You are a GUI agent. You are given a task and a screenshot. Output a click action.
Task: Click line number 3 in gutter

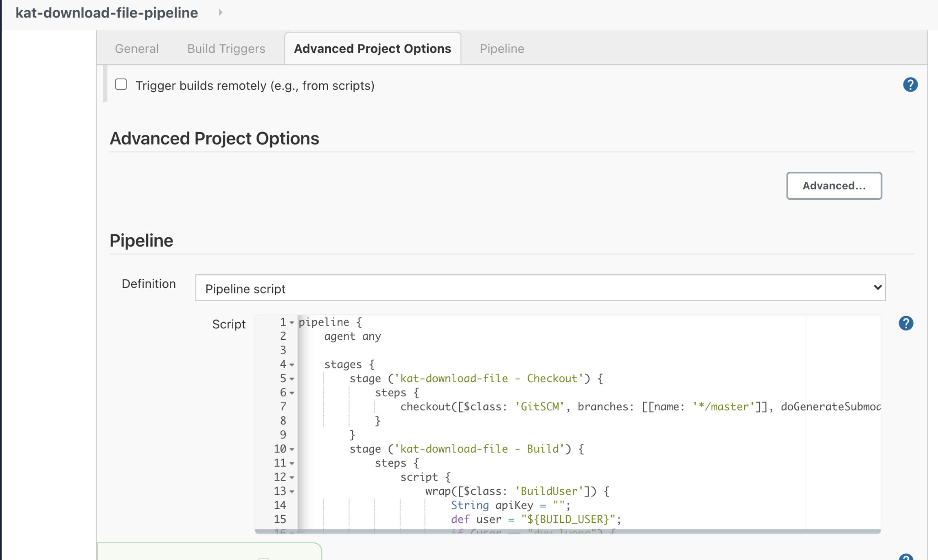tap(283, 350)
